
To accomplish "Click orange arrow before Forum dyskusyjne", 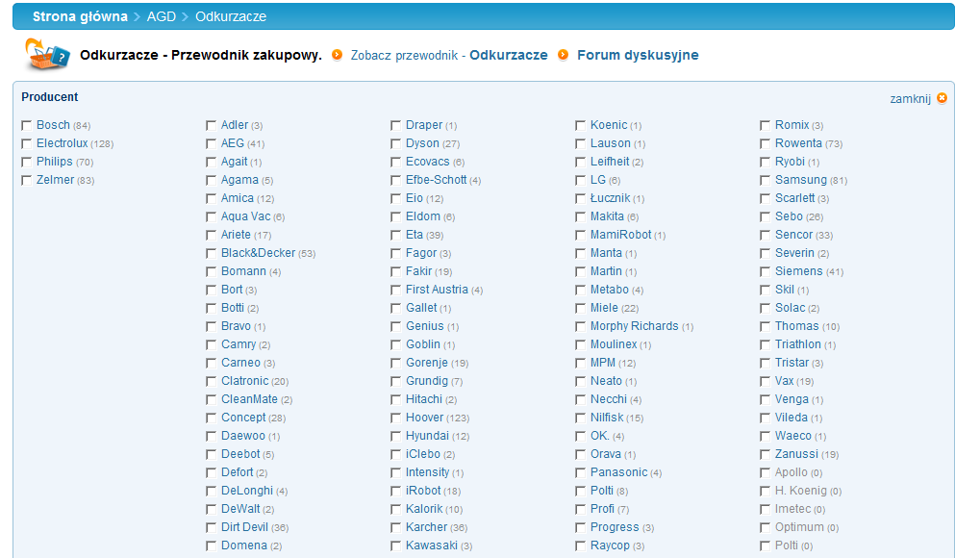I will 564,55.
